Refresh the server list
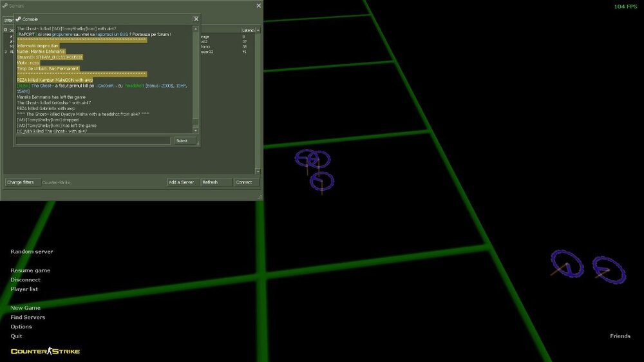 tap(215, 182)
